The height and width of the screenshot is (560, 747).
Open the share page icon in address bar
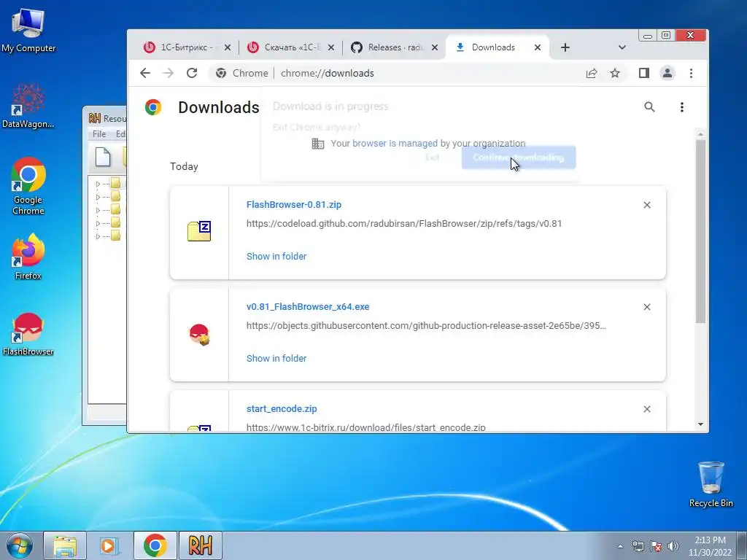tap(591, 73)
